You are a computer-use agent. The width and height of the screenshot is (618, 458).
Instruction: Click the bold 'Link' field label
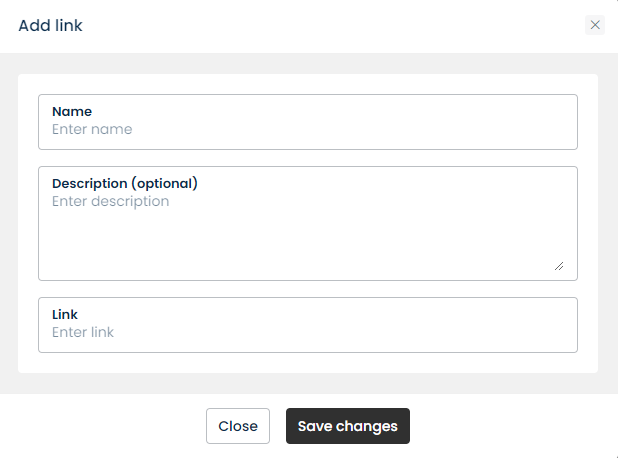(65, 315)
